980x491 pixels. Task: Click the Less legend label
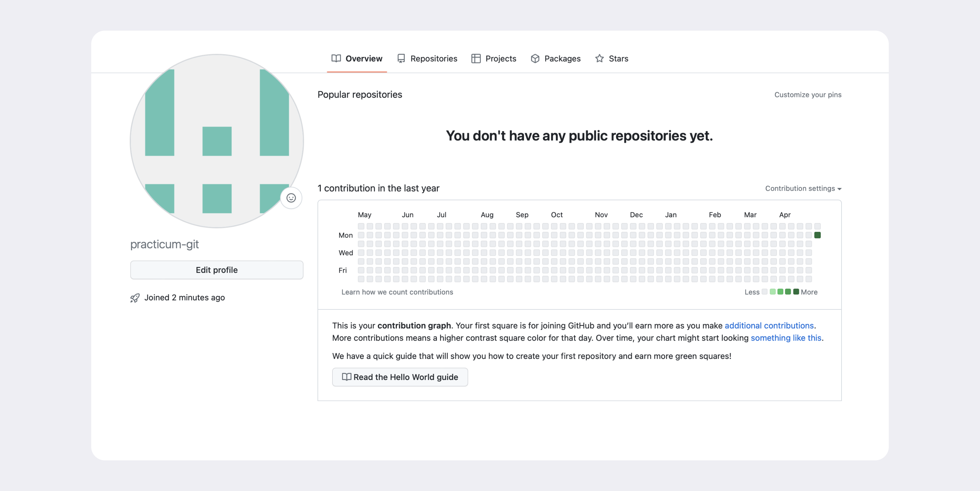tap(752, 292)
